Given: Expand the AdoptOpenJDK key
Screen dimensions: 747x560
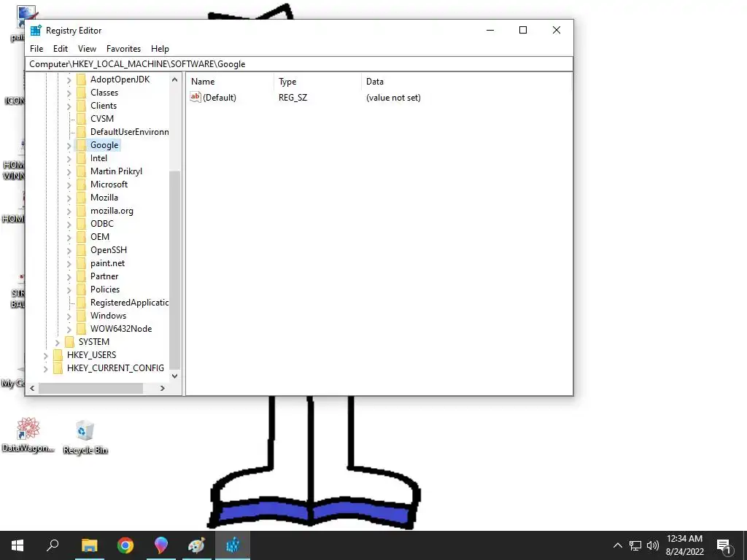Looking at the screenshot, I should click(69, 79).
